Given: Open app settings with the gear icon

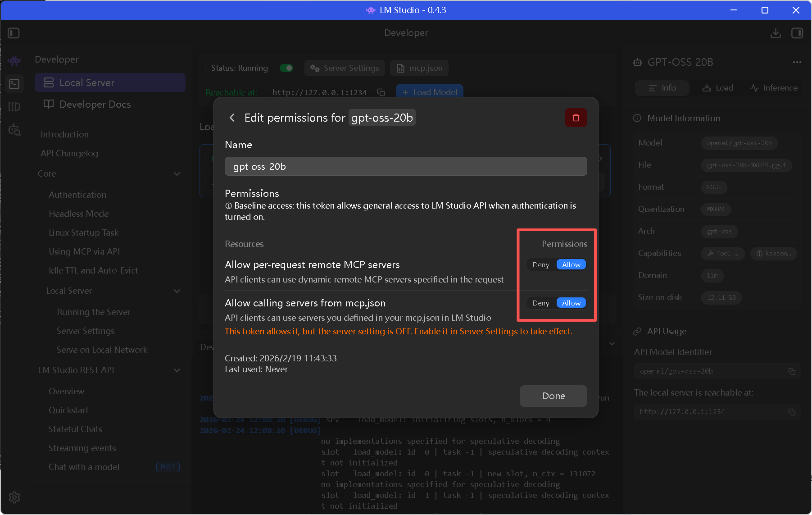Looking at the screenshot, I should (x=14, y=497).
